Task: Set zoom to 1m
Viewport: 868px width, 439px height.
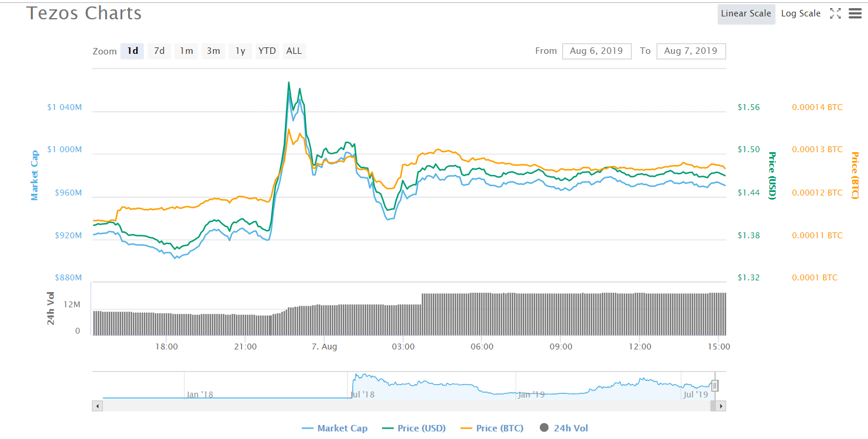Action: 186,51
